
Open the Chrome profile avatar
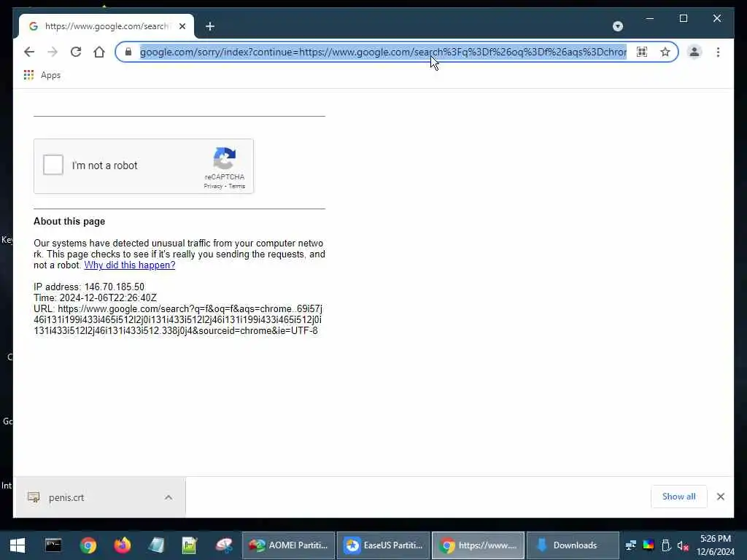[x=694, y=52]
